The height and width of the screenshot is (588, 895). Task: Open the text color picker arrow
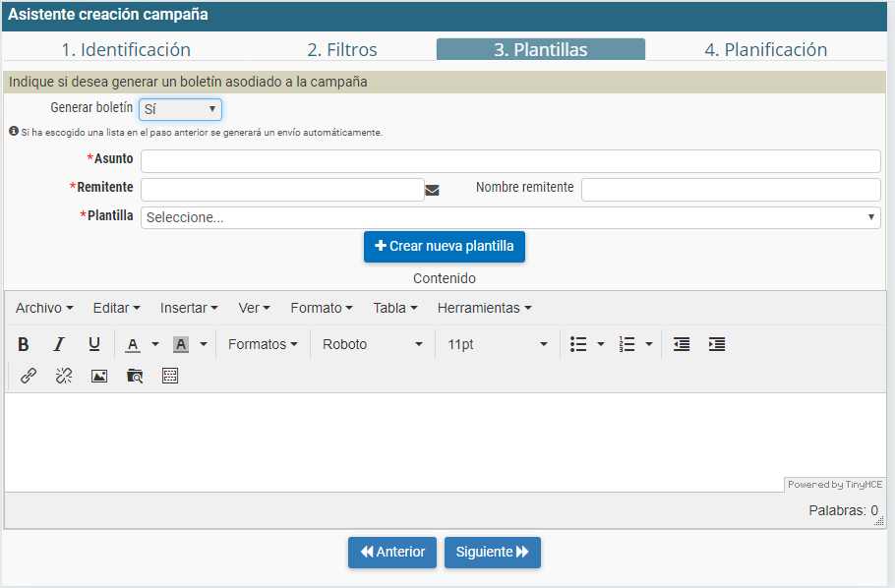coord(154,344)
